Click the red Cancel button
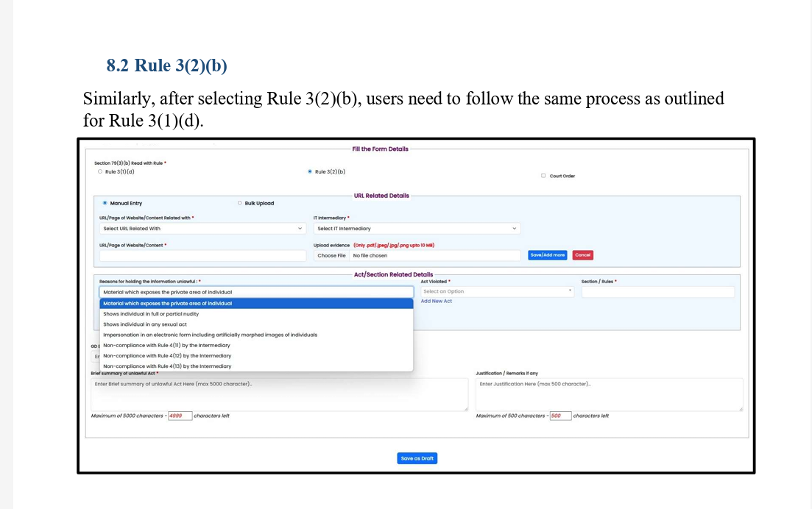This screenshot has height=509, width=812. point(582,255)
